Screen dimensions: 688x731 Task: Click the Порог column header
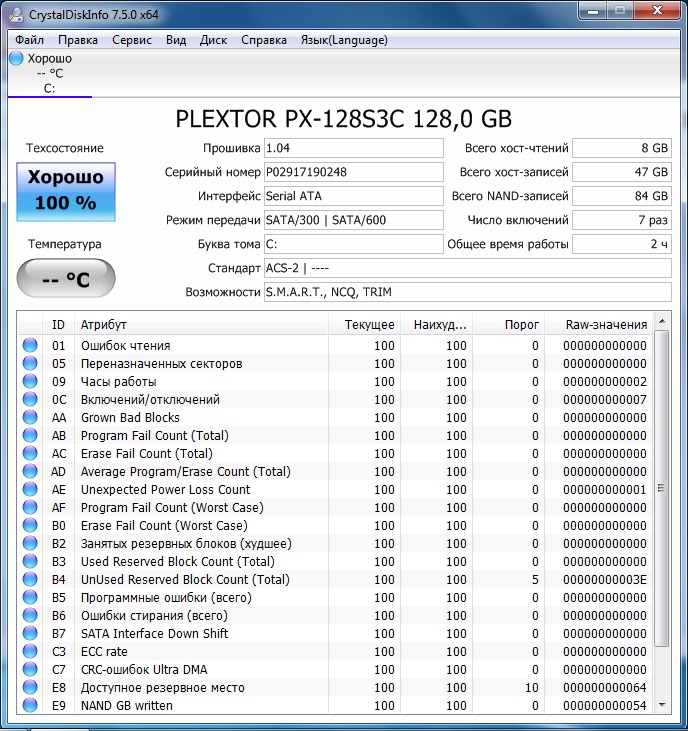coord(508,324)
